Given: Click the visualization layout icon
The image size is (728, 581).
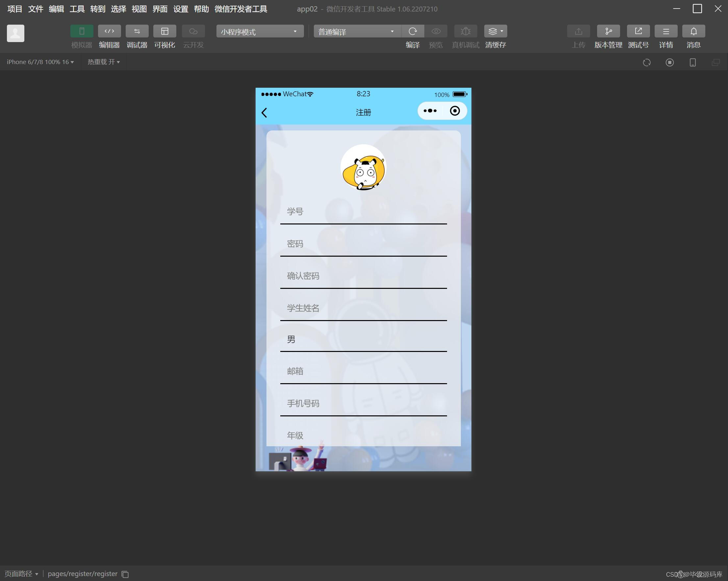Looking at the screenshot, I should [x=164, y=31].
